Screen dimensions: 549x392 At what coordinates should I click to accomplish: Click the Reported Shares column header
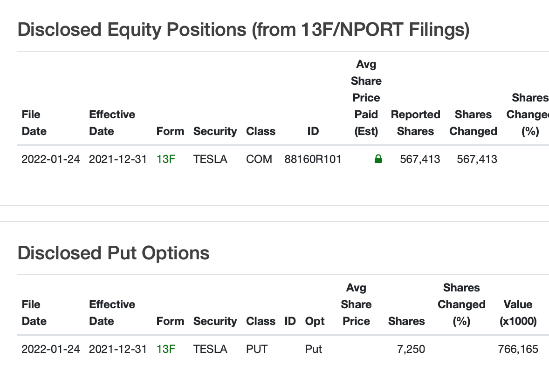tap(415, 123)
